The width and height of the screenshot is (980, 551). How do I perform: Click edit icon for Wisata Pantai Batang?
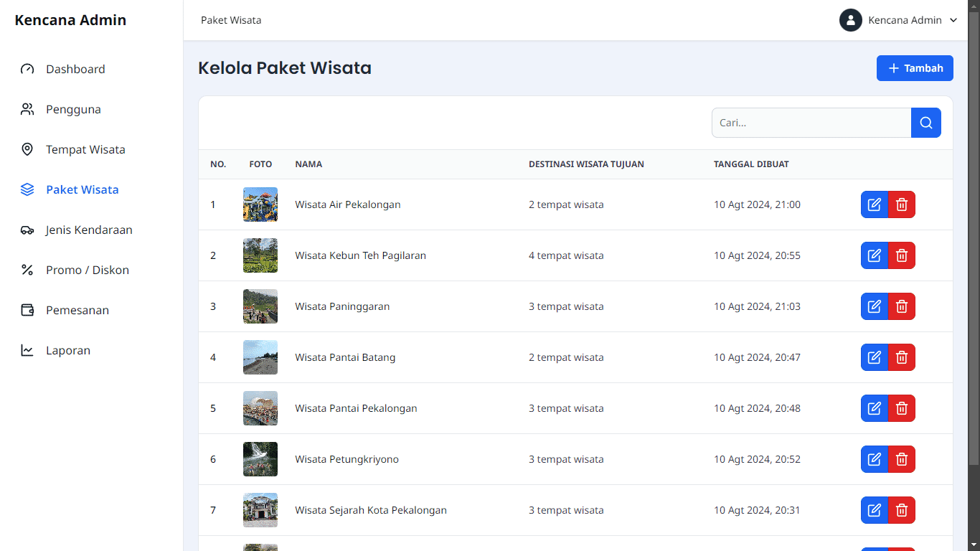pyautogui.click(x=874, y=357)
